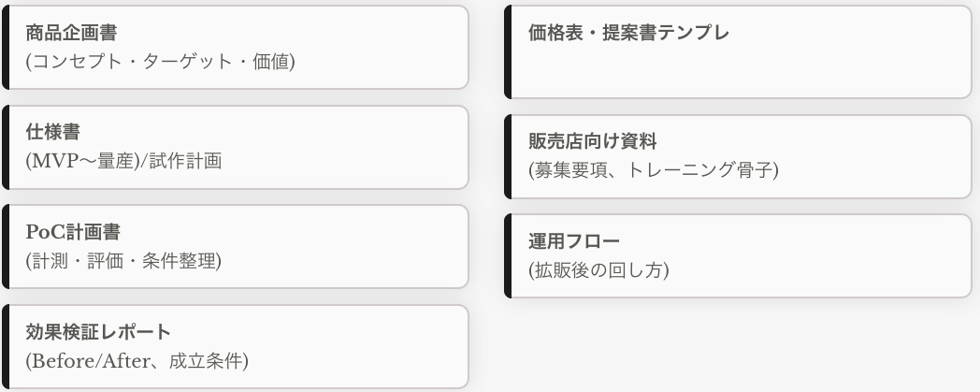
Task: Click the dark left bar of the 効果検証レポート card
Action: tap(5, 346)
